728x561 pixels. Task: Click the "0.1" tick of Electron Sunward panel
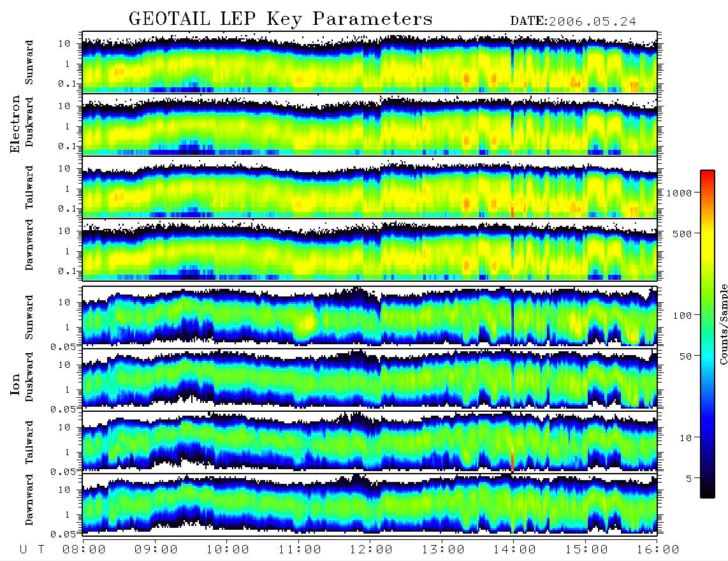[68, 84]
